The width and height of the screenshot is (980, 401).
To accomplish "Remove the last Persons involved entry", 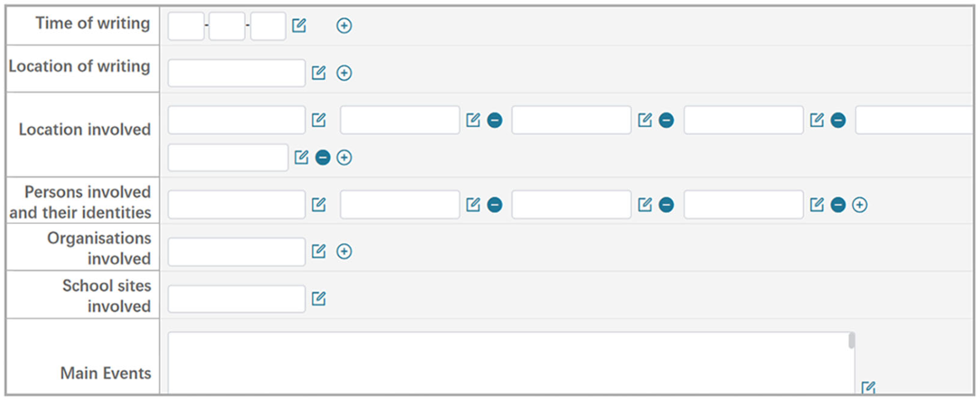I will [x=838, y=205].
